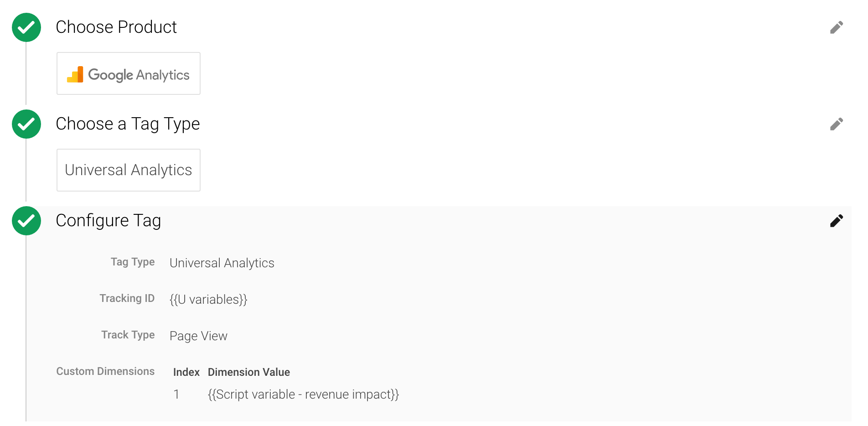Click the Choose Product edit pencil icon
This screenshot has height=426, width=868.
[836, 27]
